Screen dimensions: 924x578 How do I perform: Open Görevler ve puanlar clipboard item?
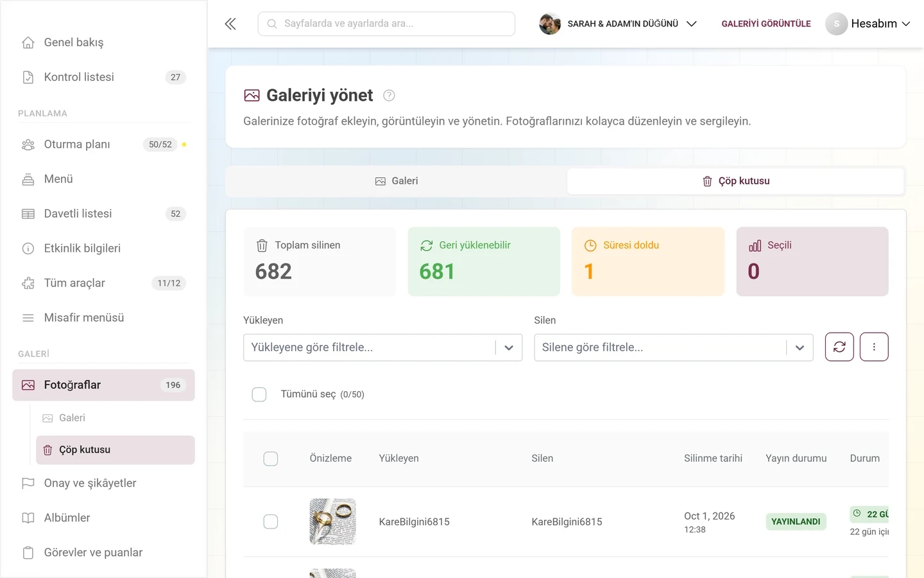[103, 552]
